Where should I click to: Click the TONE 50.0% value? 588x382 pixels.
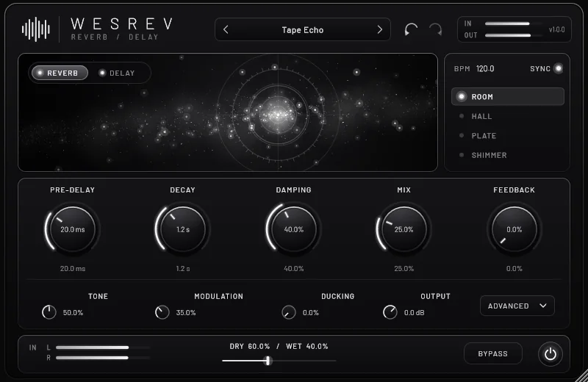click(73, 313)
